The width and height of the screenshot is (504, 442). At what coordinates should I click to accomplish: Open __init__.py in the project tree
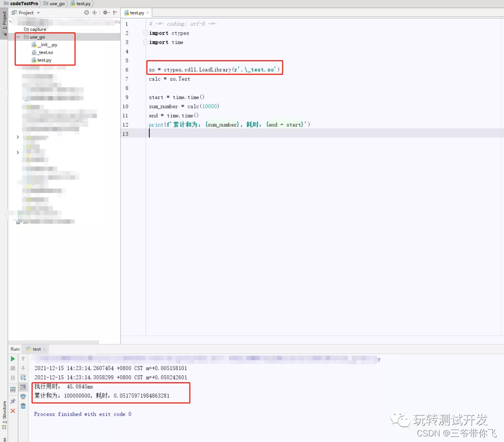pyautogui.click(x=44, y=45)
